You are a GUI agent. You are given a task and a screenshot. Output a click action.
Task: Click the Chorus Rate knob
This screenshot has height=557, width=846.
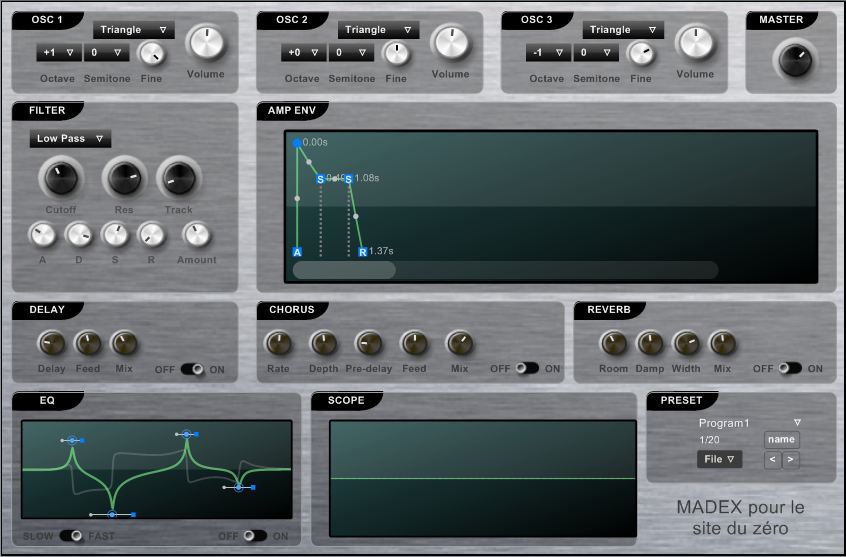tap(277, 344)
